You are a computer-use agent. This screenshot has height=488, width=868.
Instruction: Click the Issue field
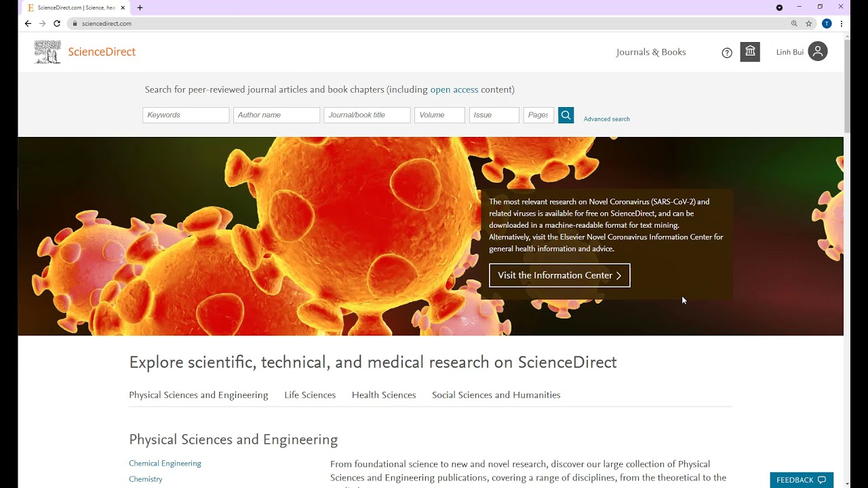tap(494, 115)
